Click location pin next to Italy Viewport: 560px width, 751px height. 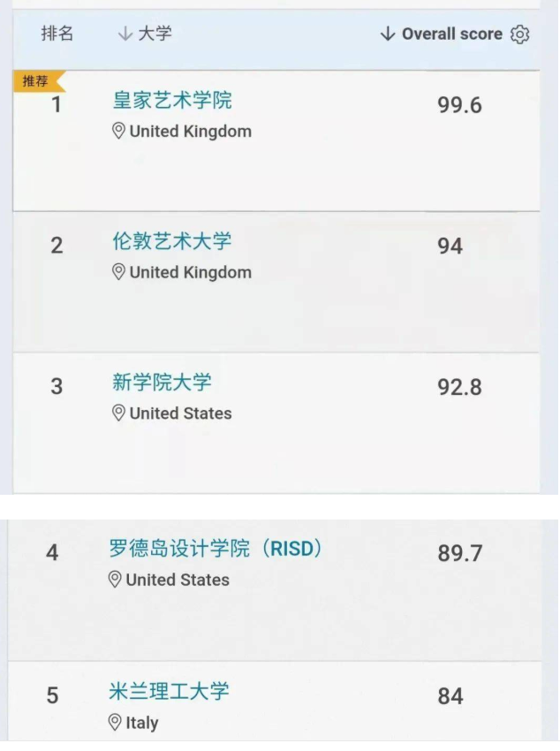pyautogui.click(x=115, y=722)
